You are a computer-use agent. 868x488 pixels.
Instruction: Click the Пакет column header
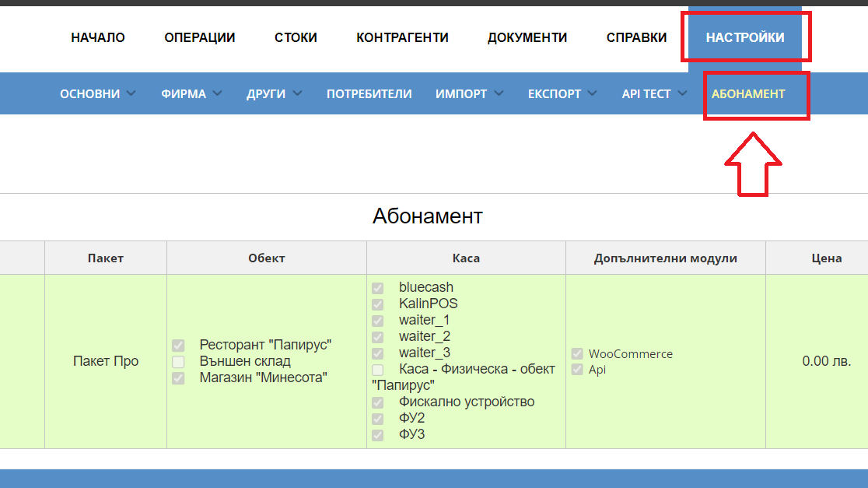[x=106, y=258]
